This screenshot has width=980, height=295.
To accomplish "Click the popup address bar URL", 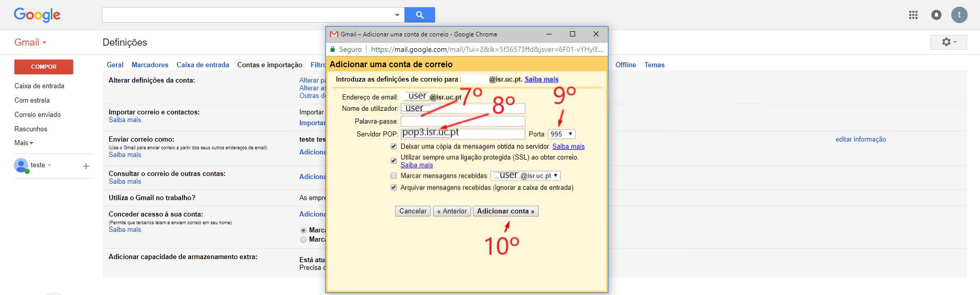I will [487, 49].
